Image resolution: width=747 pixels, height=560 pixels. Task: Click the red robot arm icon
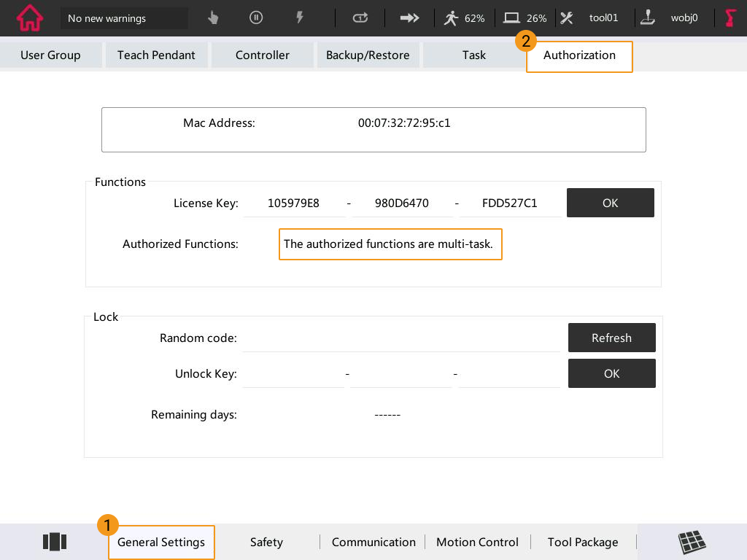point(730,18)
